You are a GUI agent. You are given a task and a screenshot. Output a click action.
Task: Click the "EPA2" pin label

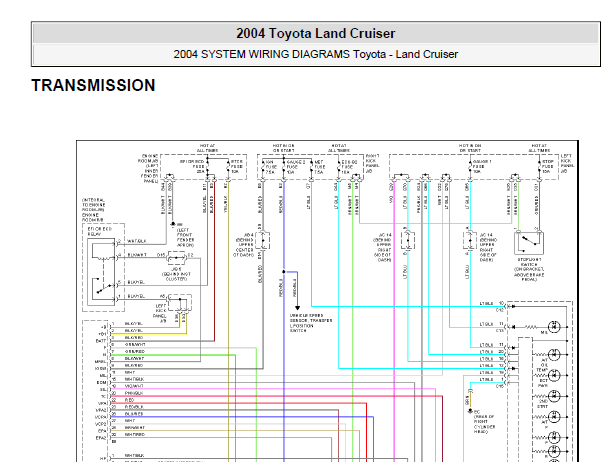100,438
